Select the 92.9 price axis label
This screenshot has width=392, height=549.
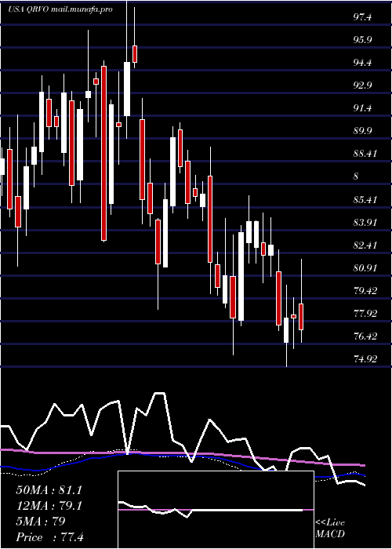coord(362,85)
